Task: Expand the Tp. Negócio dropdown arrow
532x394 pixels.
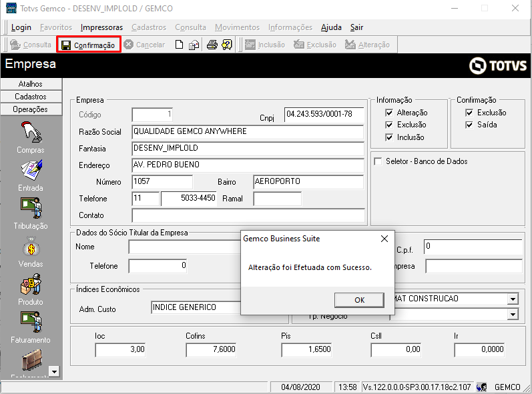Action: point(513,315)
